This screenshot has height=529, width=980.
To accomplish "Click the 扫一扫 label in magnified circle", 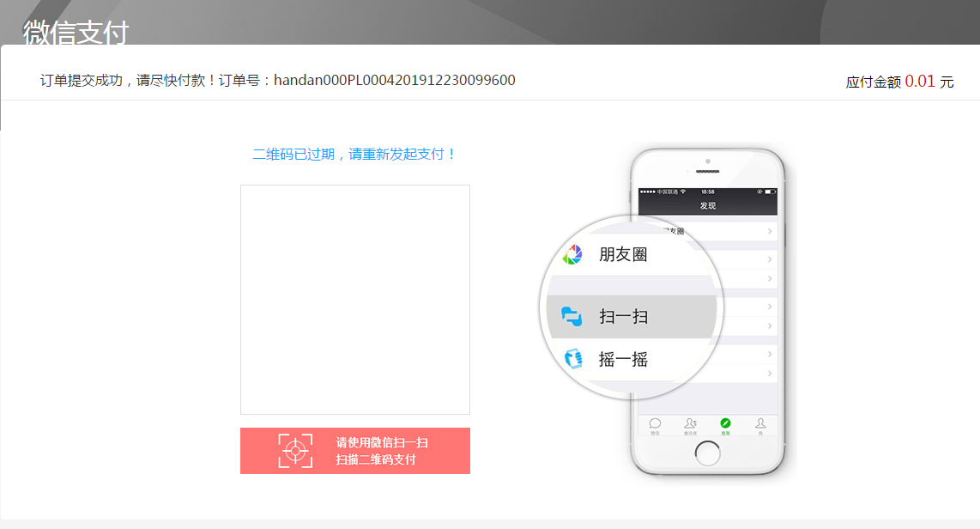I will coord(623,316).
